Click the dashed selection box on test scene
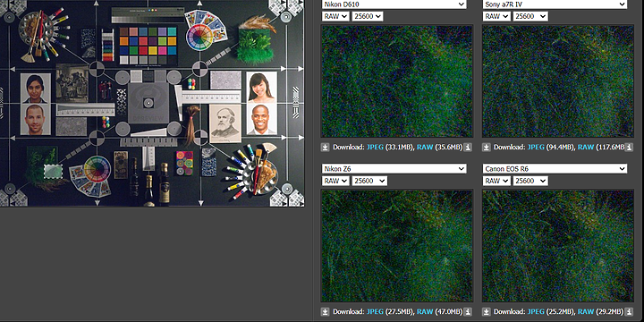This screenshot has height=322, width=644. coord(53,172)
